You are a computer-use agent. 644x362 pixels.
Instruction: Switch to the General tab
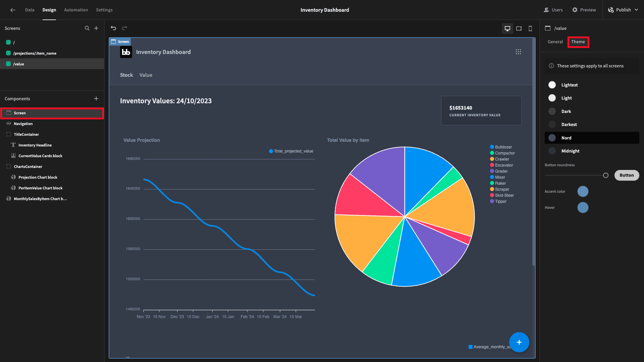(x=555, y=42)
